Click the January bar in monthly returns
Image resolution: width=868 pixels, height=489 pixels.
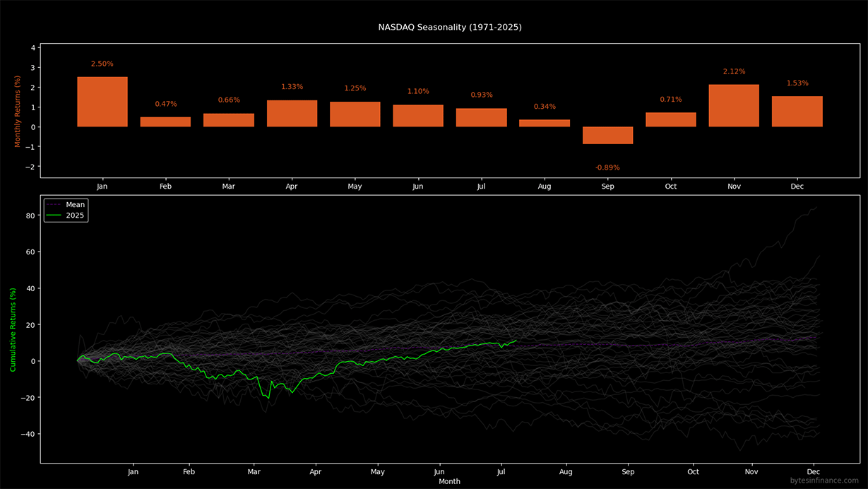102,102
